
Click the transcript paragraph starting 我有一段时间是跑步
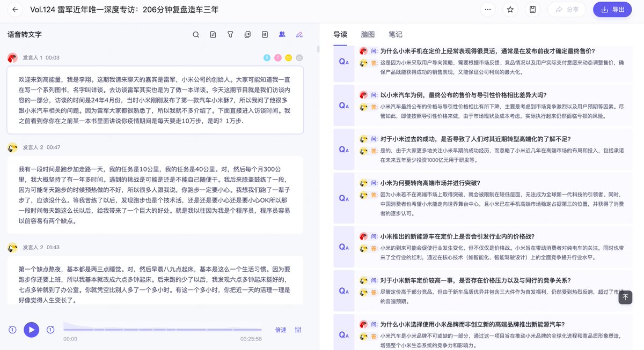(x=155, y=195)
